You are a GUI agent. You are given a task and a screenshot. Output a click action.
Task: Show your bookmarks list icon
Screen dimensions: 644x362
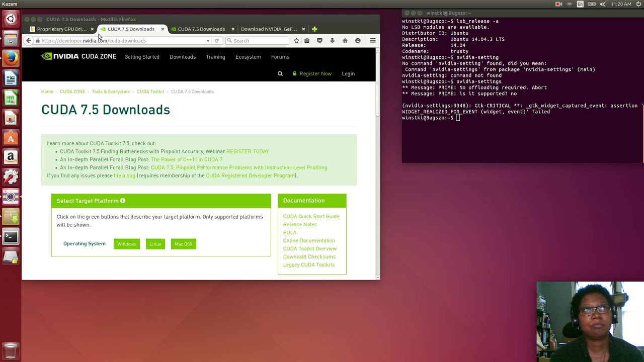[x=307, y=41]
